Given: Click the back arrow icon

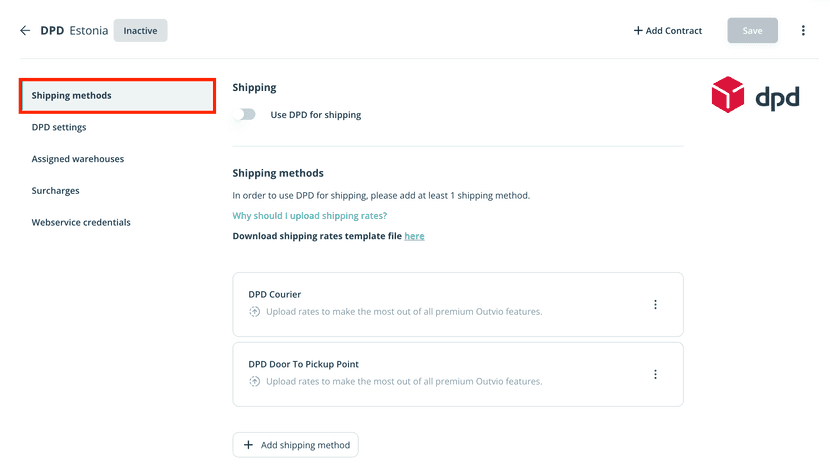Looking at the screenshot, I should pyautogui.click(x=25, y=31).
